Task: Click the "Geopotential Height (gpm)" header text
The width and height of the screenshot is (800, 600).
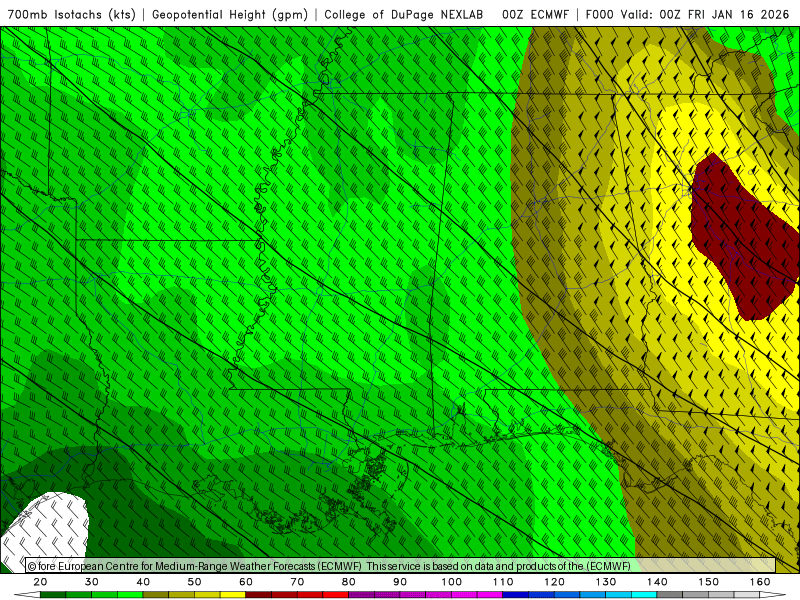Action: coord(230,14)
